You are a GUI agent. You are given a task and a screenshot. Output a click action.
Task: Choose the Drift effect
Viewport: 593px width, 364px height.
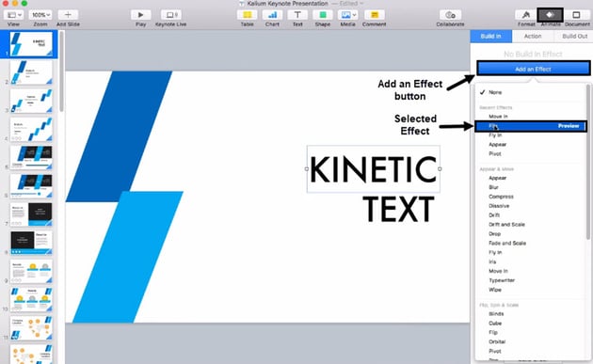pos(494,215)
